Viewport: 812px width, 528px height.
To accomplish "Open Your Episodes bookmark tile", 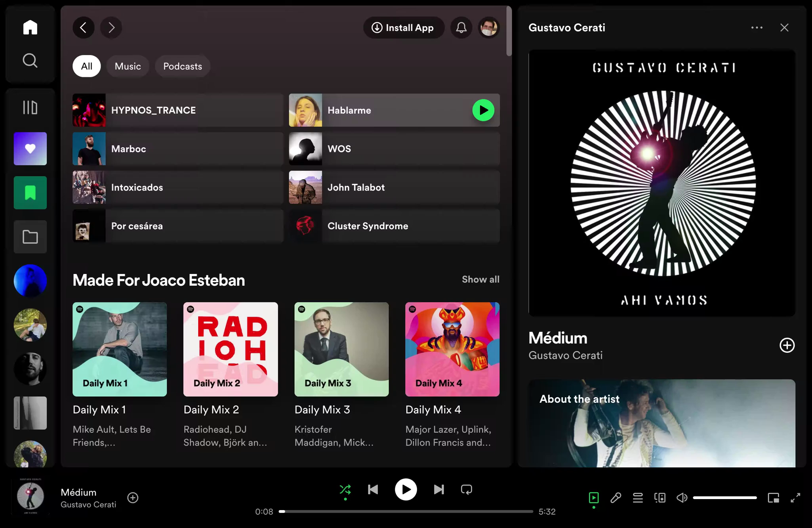I will pyautogui.click(x=30, y=193).
